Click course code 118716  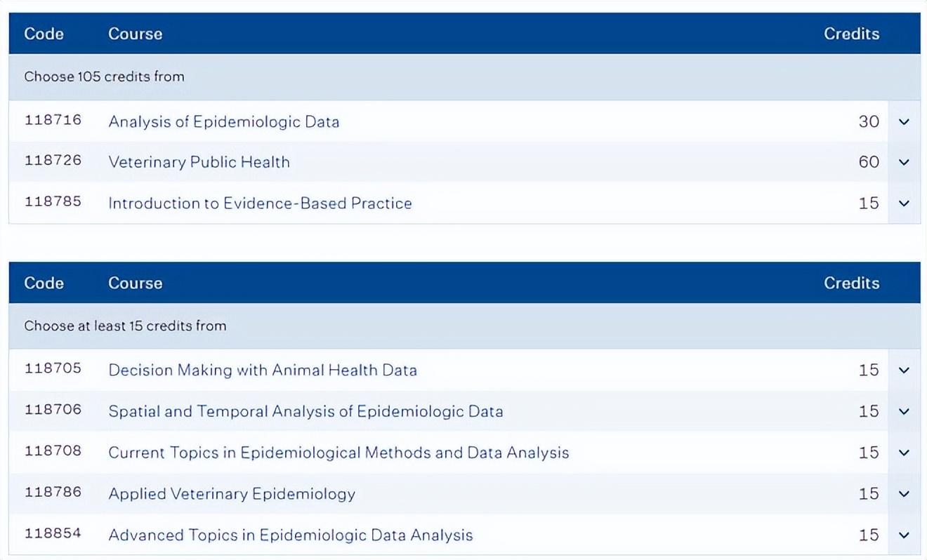[53, 120]
